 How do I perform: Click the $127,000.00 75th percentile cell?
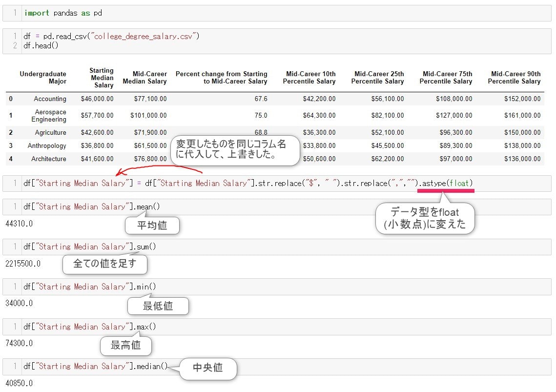tap(454, 116)
